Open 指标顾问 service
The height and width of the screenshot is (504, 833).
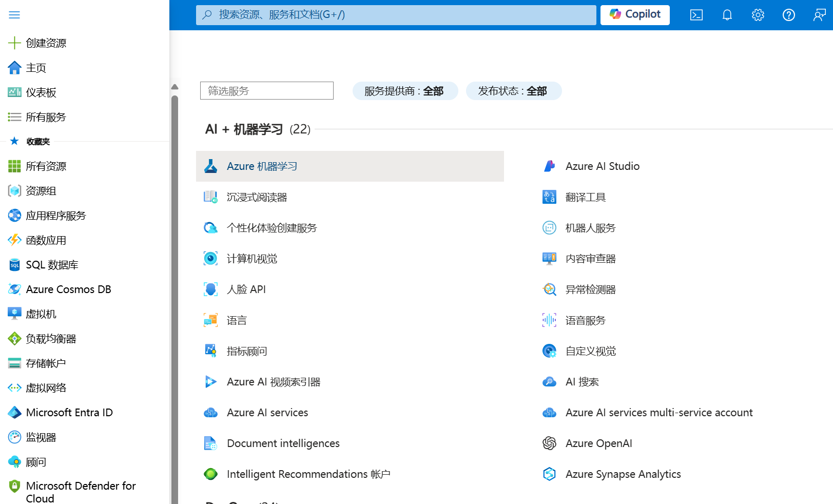[x=247, y=351]
